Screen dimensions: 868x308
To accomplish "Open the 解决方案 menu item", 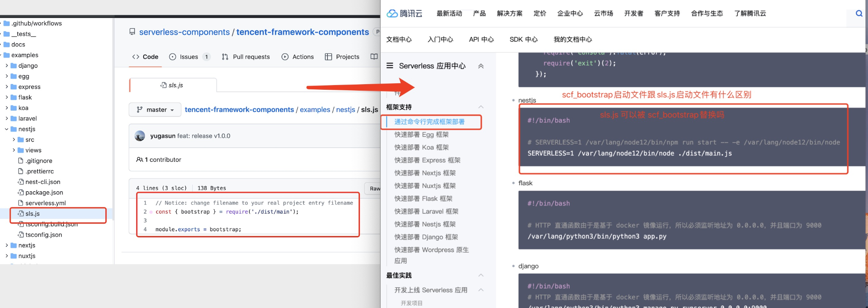I will tap(510, 13).
